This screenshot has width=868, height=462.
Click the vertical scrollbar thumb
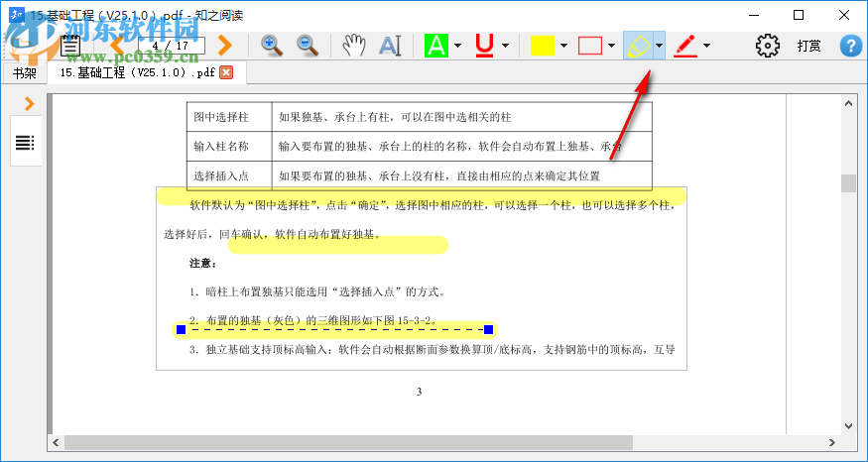(x=848, y=183)
